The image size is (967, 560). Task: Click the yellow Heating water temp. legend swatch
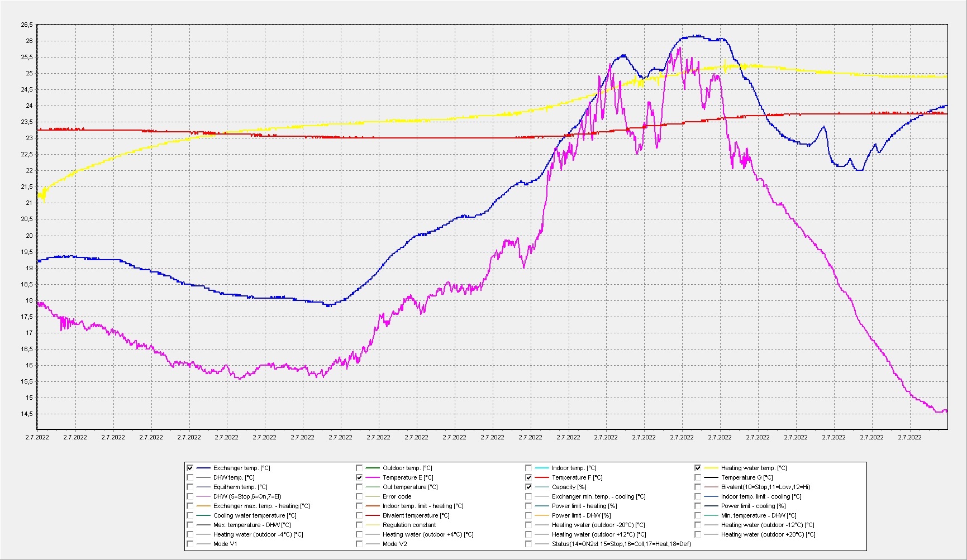tap(711, 468)
